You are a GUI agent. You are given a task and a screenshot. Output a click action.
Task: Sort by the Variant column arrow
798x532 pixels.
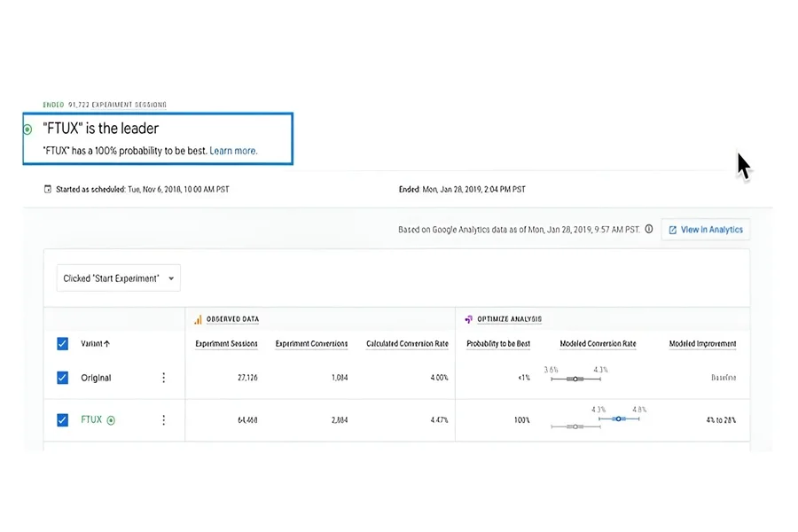click(x=107, y=344)
